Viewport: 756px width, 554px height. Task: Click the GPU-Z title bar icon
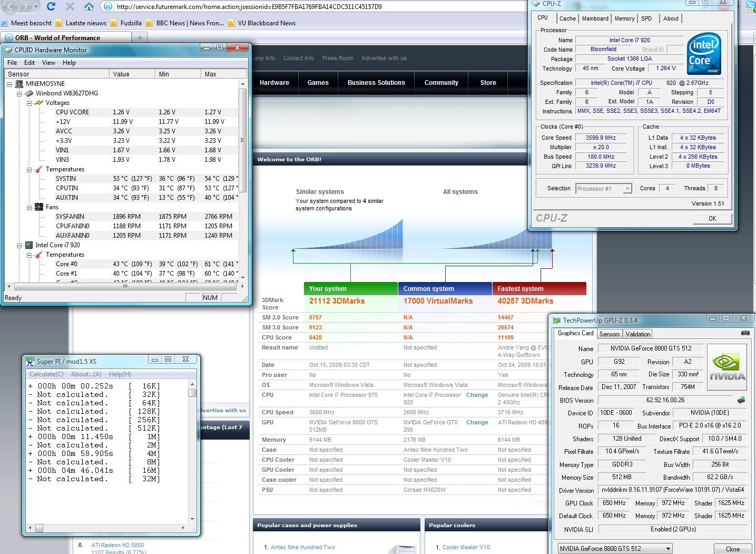click(x=556, y=320)
